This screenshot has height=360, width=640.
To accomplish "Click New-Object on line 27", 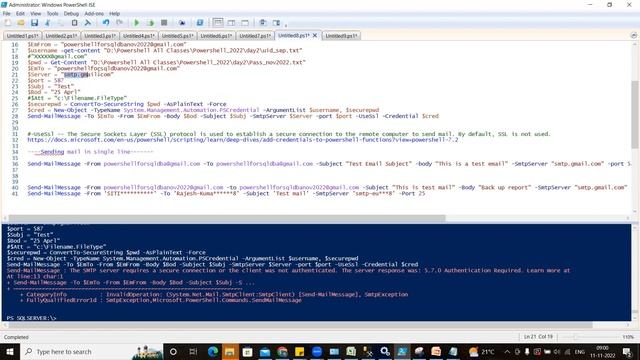I will tap(70, 110).
